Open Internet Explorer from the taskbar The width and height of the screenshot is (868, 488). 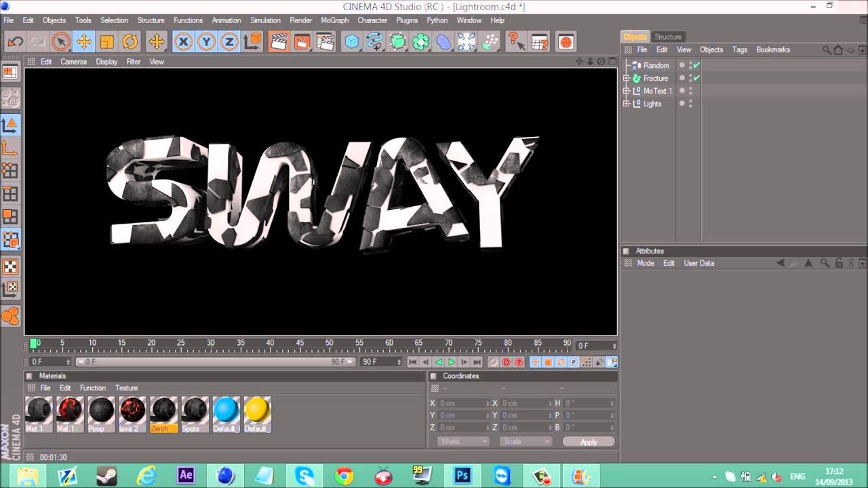click(x=146, y=476)
